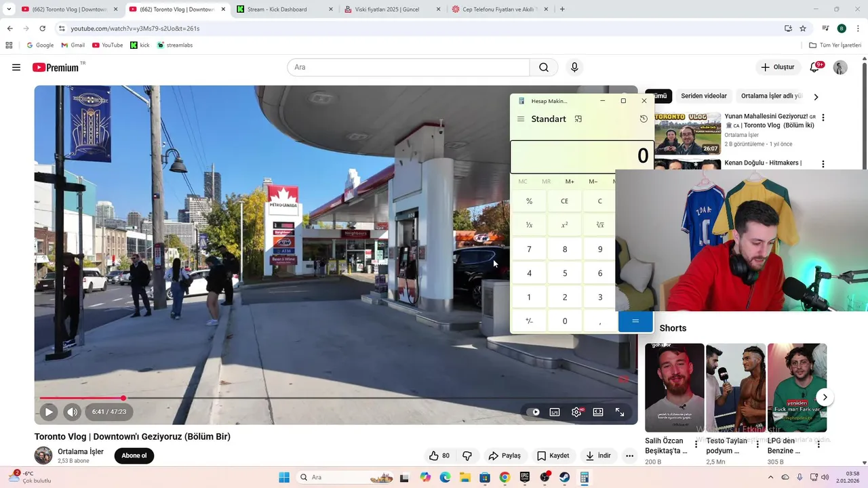Image resolution: width=868 pixels, height=488 pixels.
Task: Go to YouTube Premium home logo
Action: point(56,67)
